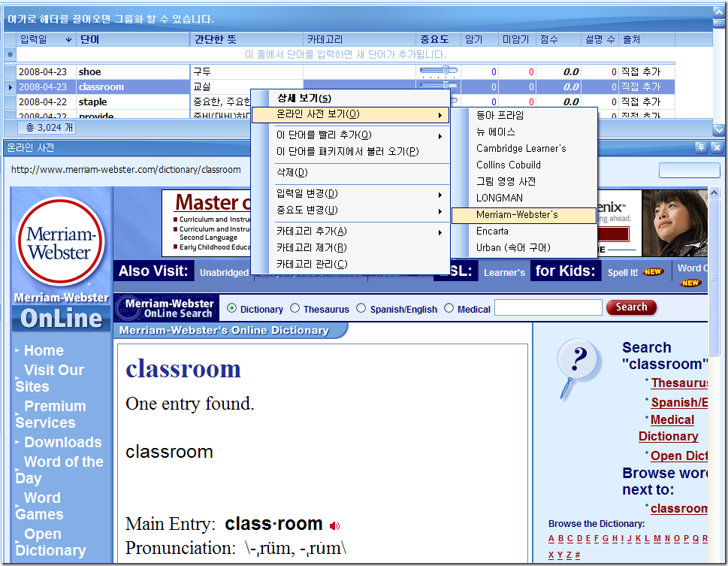728x566 pixels.
Task: Click the new-word entry row placeholder
Action: coord(345,54)
